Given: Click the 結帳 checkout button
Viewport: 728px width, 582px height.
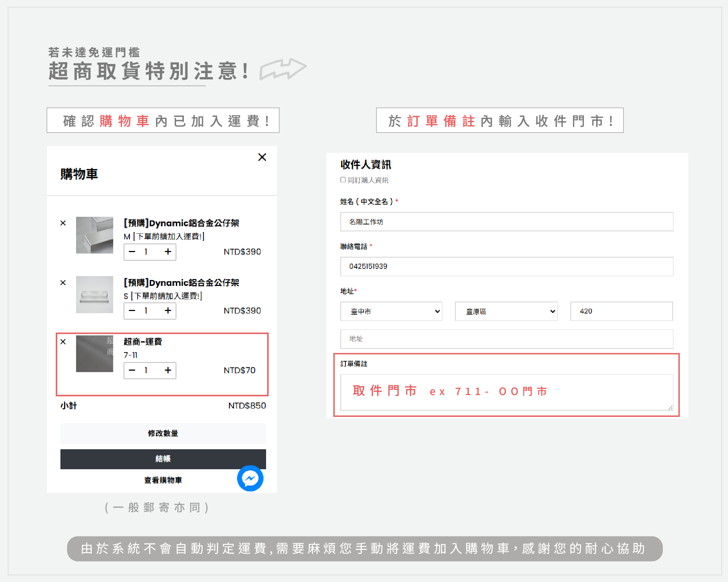Looking at the screenshot, I should pos(163,459).
